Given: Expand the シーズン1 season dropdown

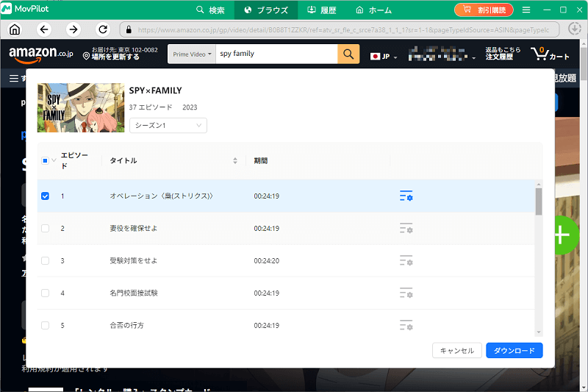Looking at the screenshot, I should [x=168, y=125].
